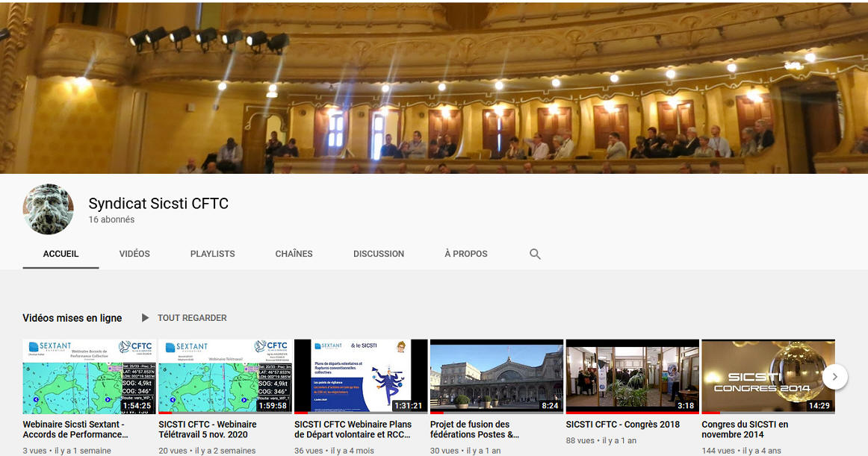Viewport: 868px width, 456px height.
Task: Open SICSTI CFTC - Congrès 2018 title
Action: coord(623,425)
